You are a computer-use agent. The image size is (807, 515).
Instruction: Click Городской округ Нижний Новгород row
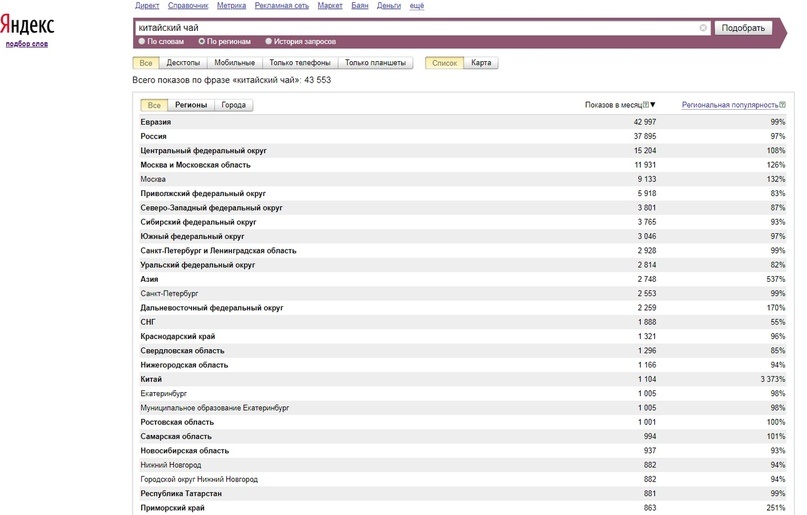click(x=463, y=480)
